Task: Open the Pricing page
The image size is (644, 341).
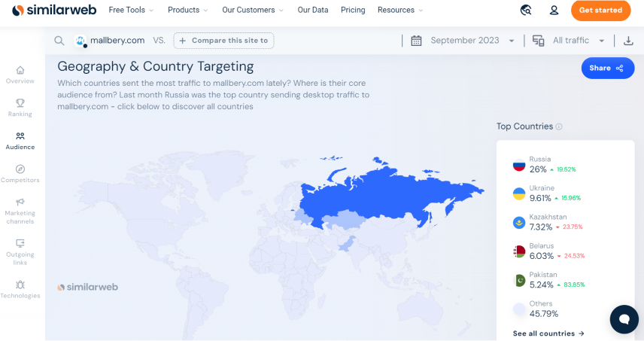Action: coord(353,10)
